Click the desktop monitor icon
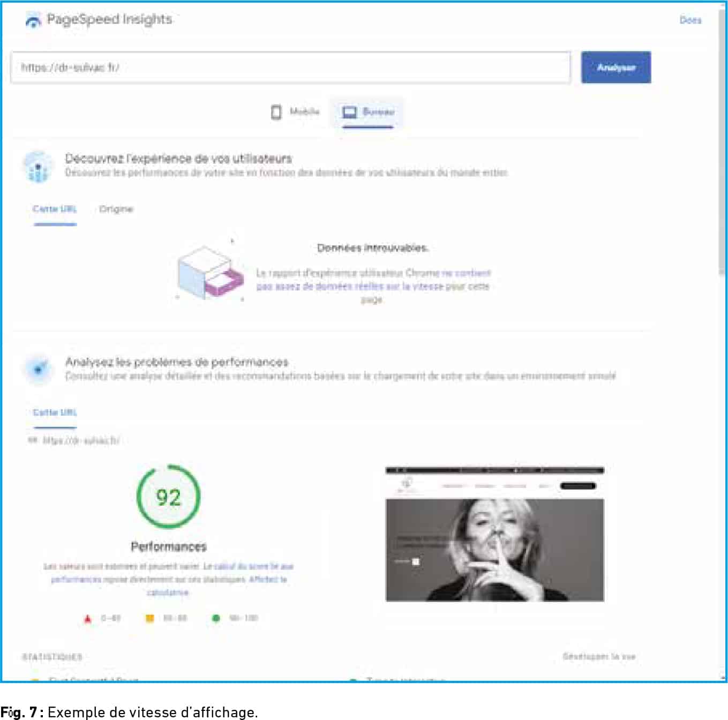Screen dimensions: 728x720 [350, 112]
